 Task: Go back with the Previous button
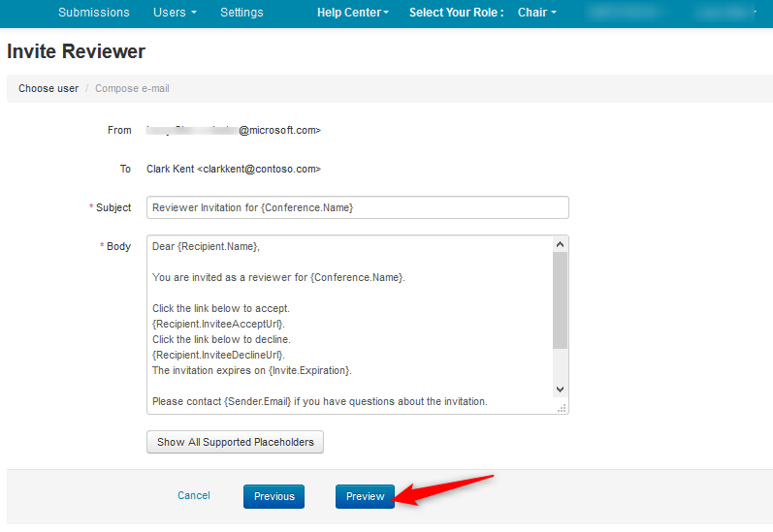coord(274,496)
